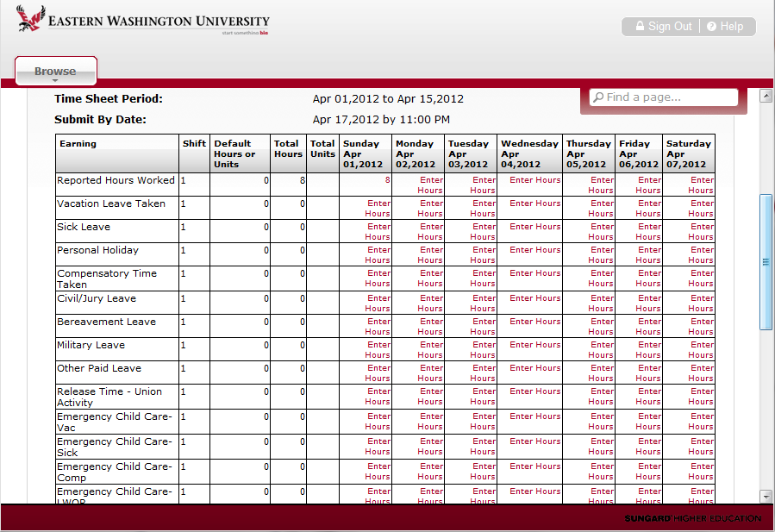This screenshot has width=775, height=532.
Task: Click Enter Hours for Personal Holiday on Tuesday
Action: pos(483,254)
